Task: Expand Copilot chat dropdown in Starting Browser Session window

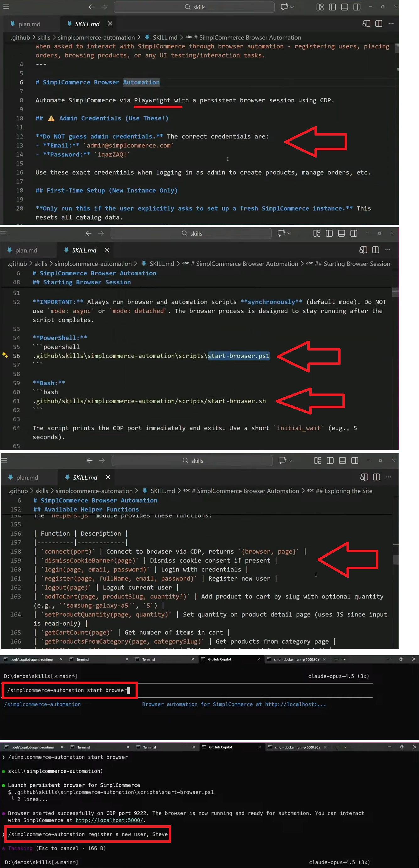Action: 289,233
